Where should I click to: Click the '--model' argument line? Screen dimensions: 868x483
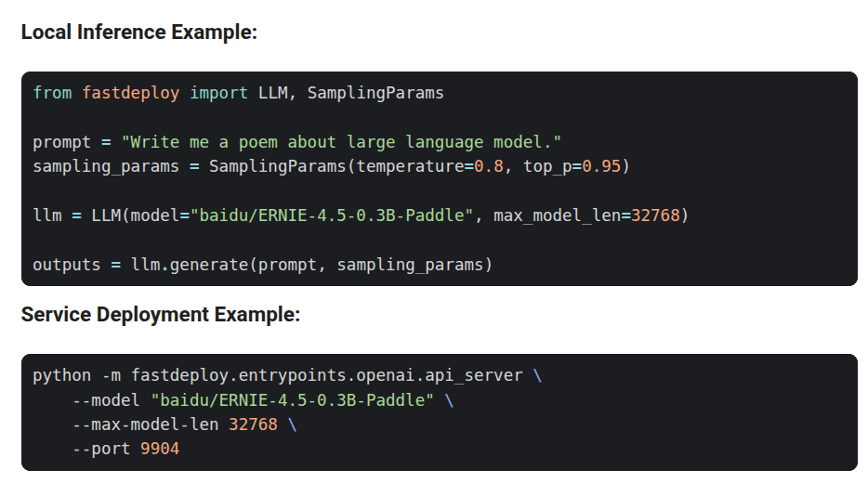[262, 400]
